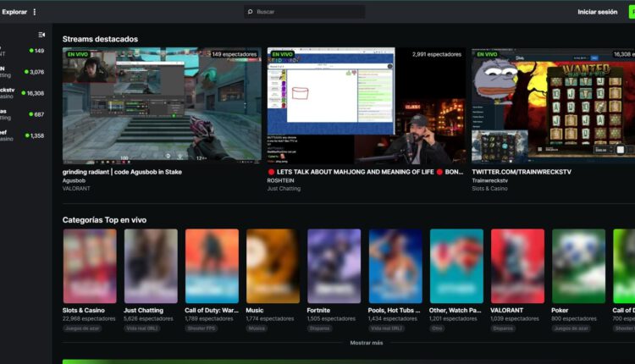This screenshot has height=364, width=635.
Task: Visit the Trainwreckstv channel name link
Action: (x=489, y=180)
